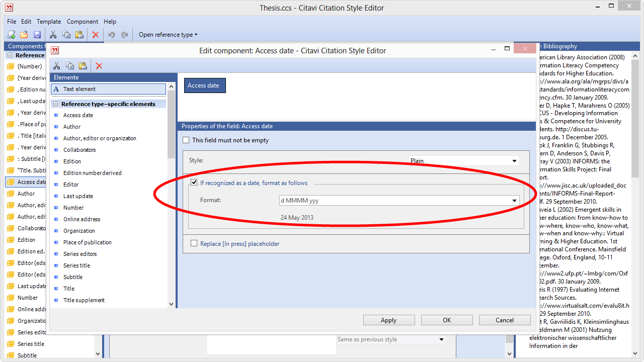Select 'Access date' in elements list
This screenshot has width=644, height=362.
[78, 115]
